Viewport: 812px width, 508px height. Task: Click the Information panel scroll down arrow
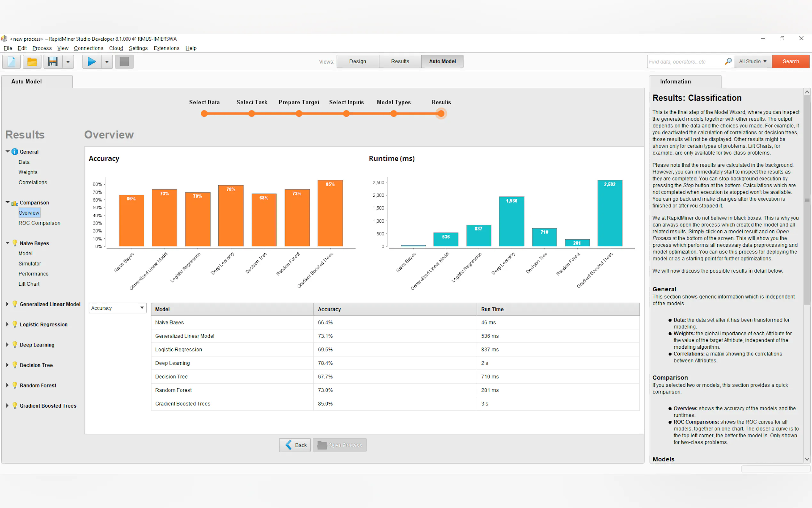pos(807,459)
